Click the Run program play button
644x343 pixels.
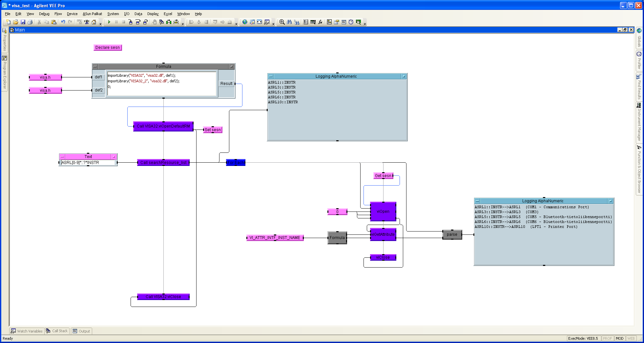(x=109, y=22)
